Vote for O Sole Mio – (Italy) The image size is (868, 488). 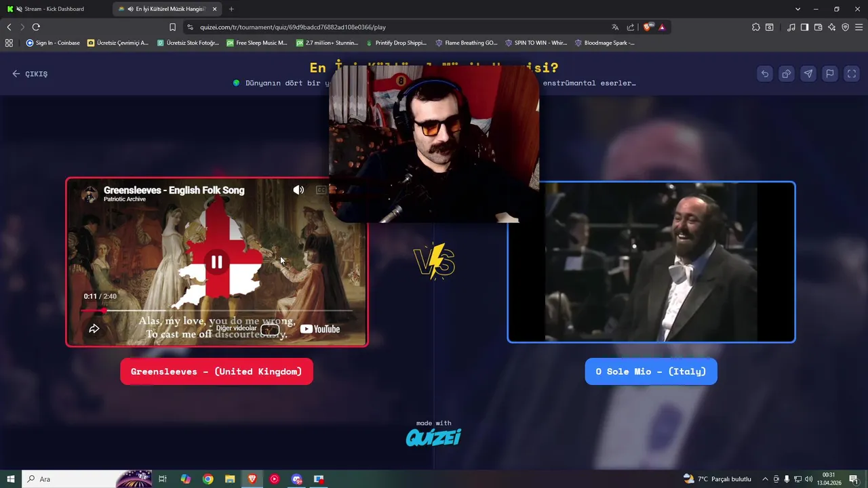click(x=651, y=371)
